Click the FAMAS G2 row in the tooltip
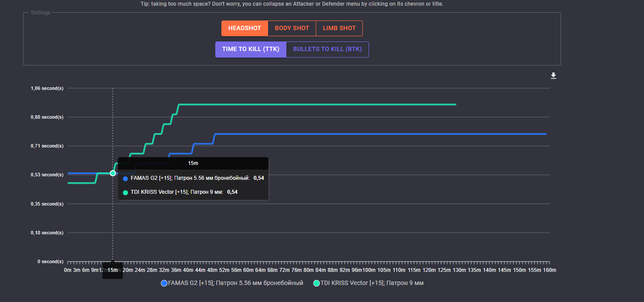Screen dimensions: 644x302 click(x=193, y=178)
